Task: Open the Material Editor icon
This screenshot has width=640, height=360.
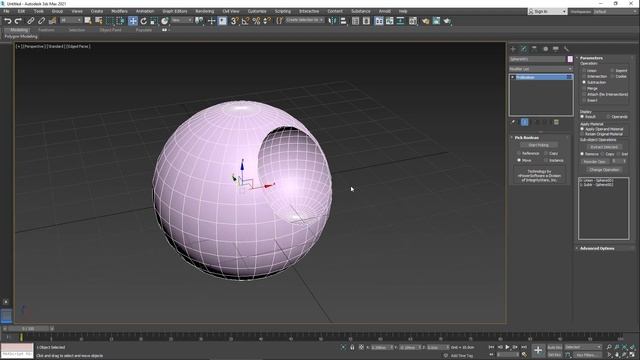Action: click(413, 21)
